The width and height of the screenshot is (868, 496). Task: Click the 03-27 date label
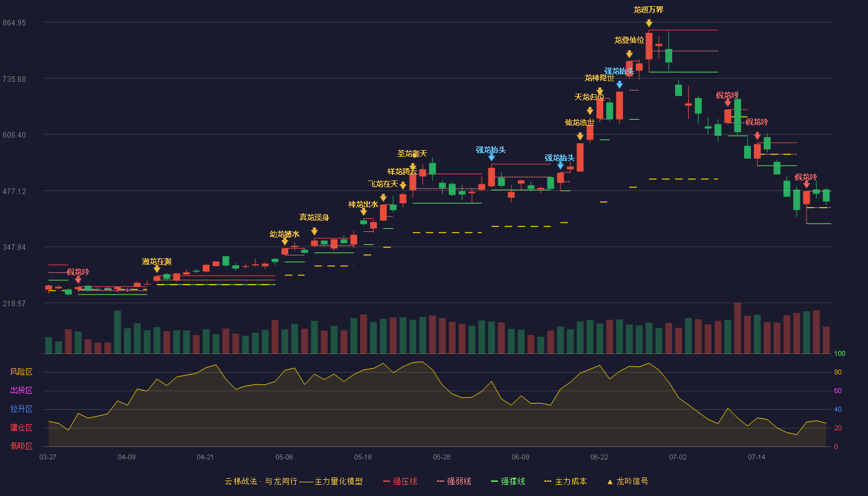(48, 457)
